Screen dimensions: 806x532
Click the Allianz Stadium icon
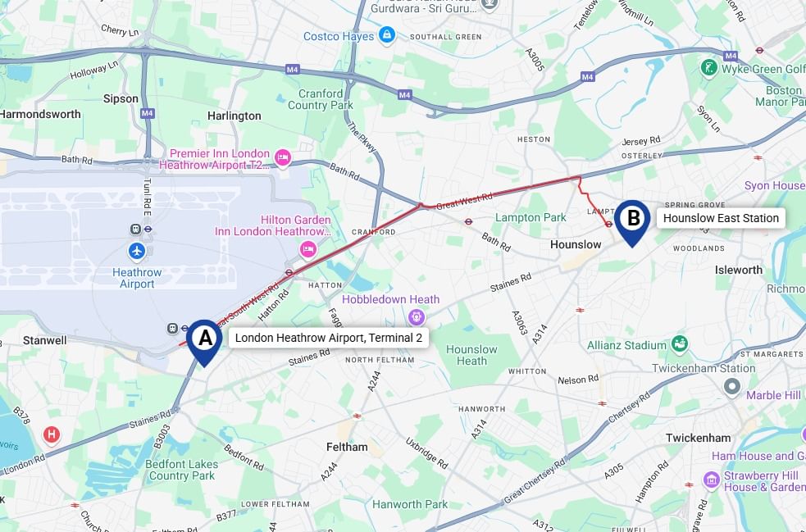pyautogui.click(x=680, y=343)
